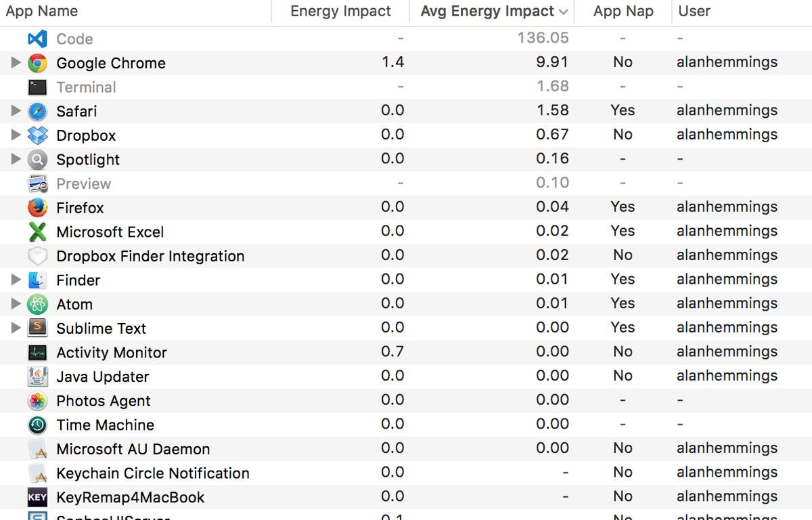Sort by App Nap column header
Viewport: 812px width, 520px height.
click(623, 12)
